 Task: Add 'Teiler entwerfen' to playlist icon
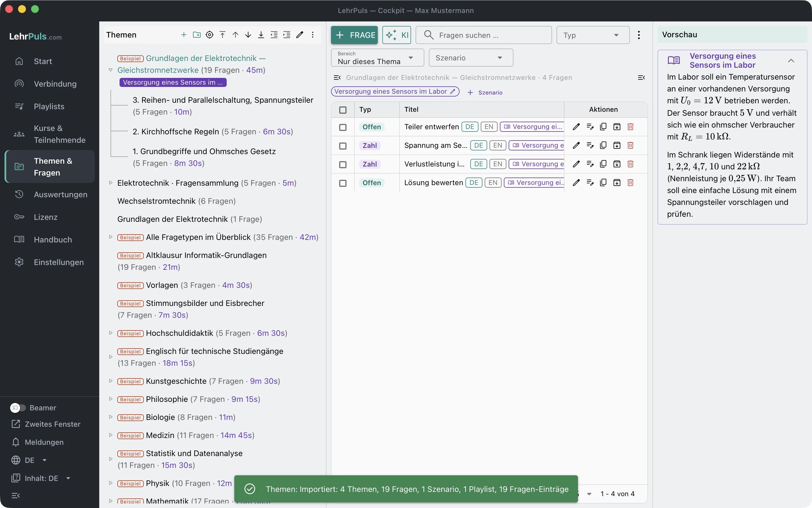[x=590, y=127]
